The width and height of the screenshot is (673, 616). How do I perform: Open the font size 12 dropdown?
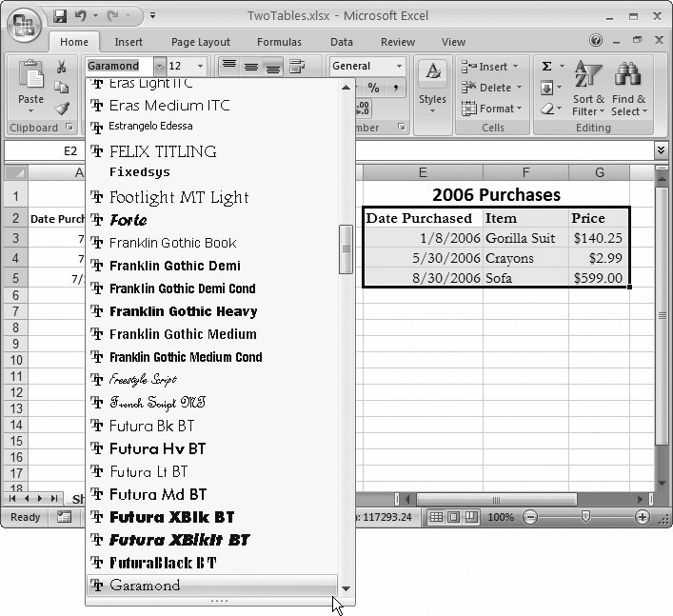pos(200,66)
